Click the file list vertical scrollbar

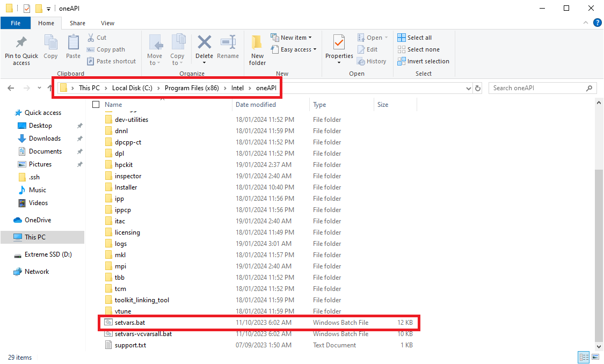(x=598, y=254)
